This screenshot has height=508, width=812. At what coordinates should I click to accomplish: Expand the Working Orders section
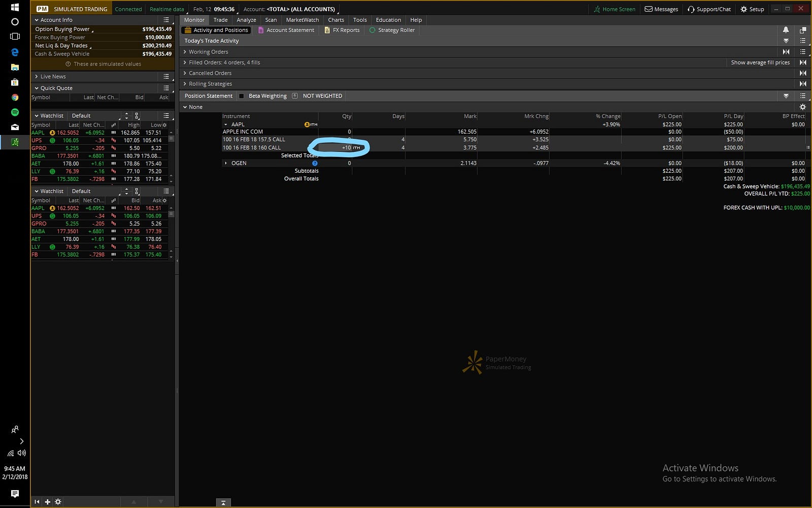click(185, 52)
